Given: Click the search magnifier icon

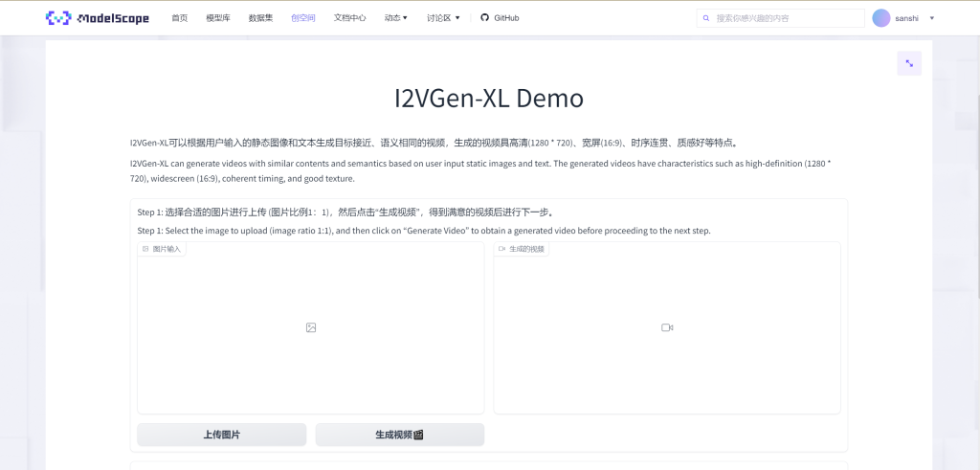Looking at the screenshot, I should [706, 18].
